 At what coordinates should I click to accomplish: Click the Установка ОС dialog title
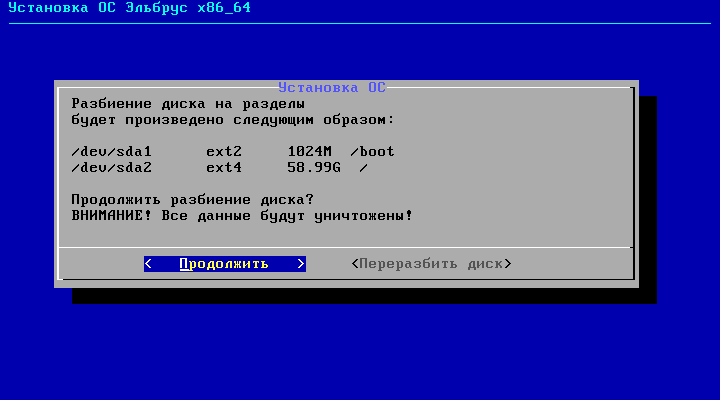pyautogui.click(x=332, y=87)
